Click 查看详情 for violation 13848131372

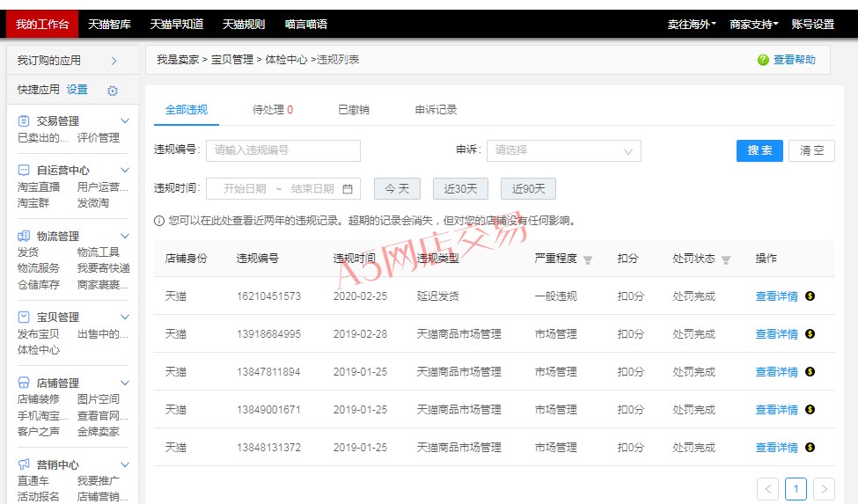(776, 447)
